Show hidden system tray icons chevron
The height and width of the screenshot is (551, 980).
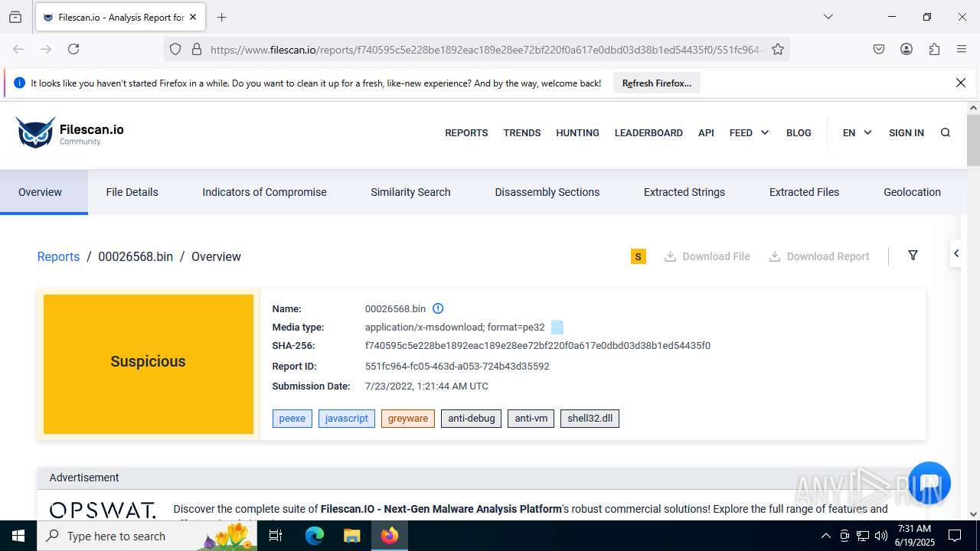[825, 536]
